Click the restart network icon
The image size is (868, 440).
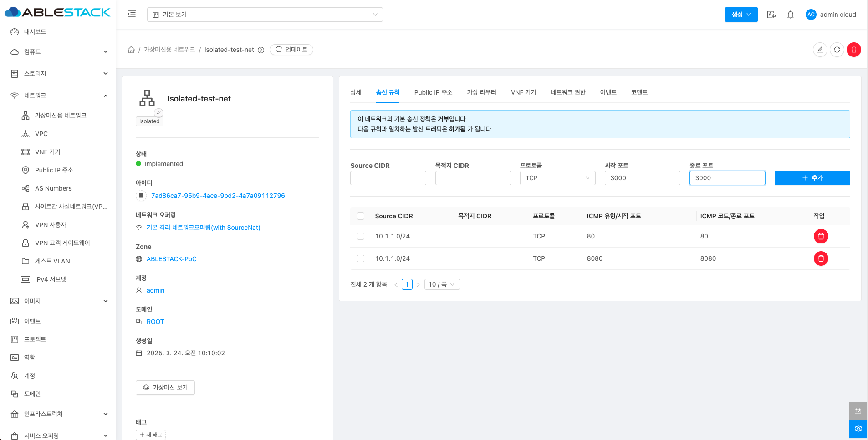837,50
